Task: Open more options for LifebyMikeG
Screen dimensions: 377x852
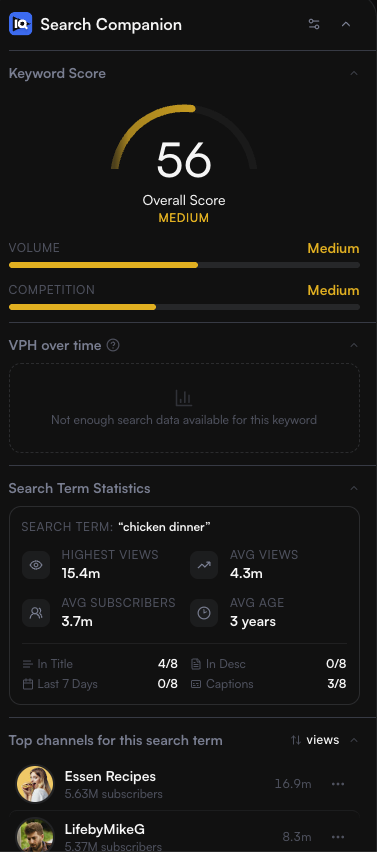Action: coord(338,837)
